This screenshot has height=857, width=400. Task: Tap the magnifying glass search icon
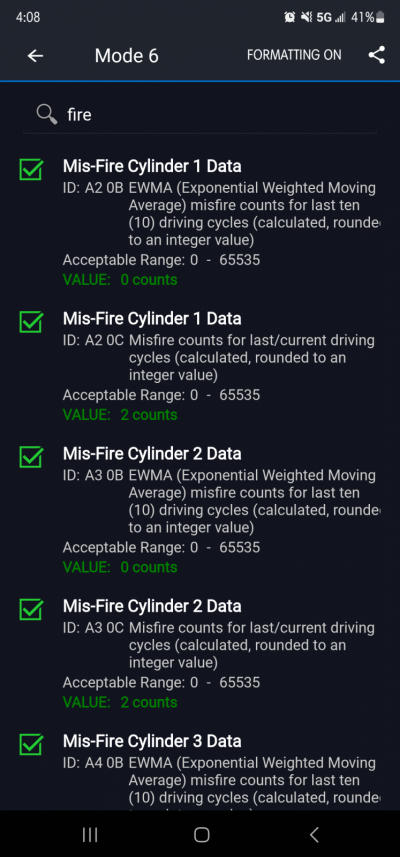click(x=47, y=114)
